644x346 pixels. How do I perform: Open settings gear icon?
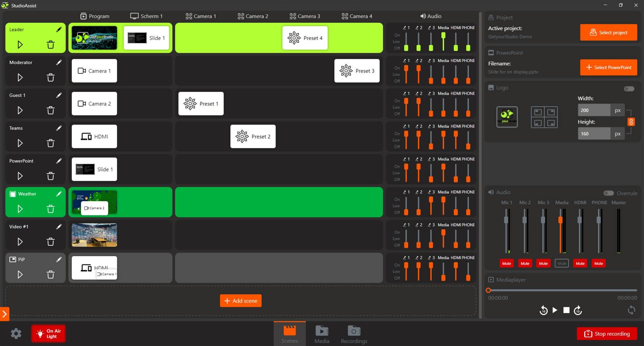point(16,333)
